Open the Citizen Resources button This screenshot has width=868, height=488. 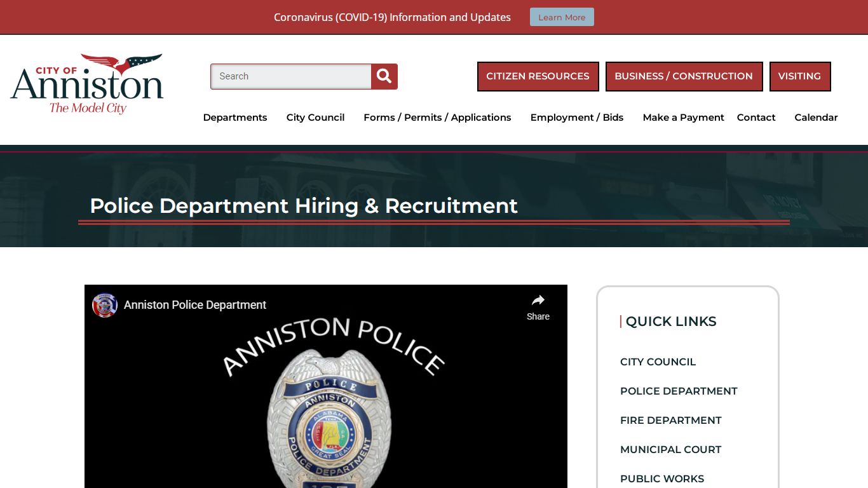pyautogui.click(x=538, y=76)
